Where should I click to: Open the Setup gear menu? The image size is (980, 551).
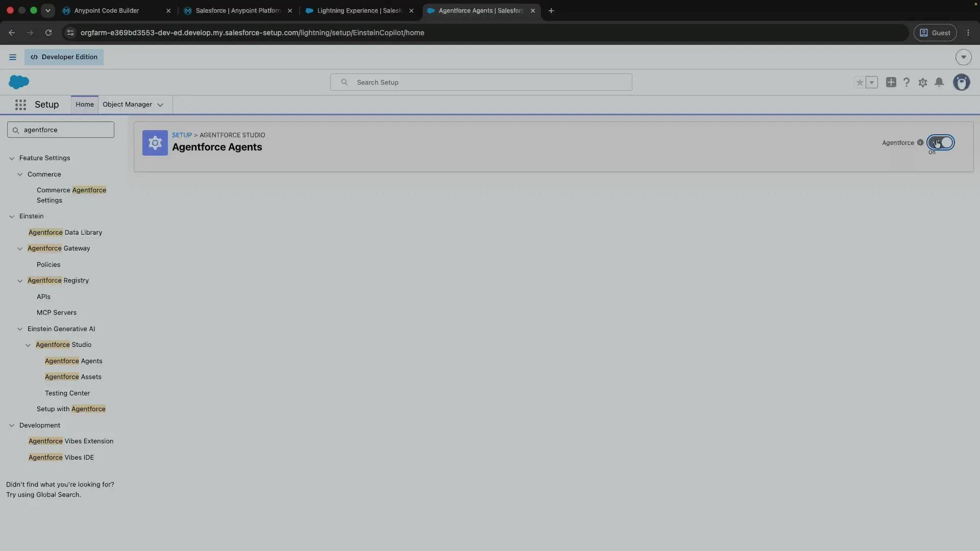(x=923, y=82)
